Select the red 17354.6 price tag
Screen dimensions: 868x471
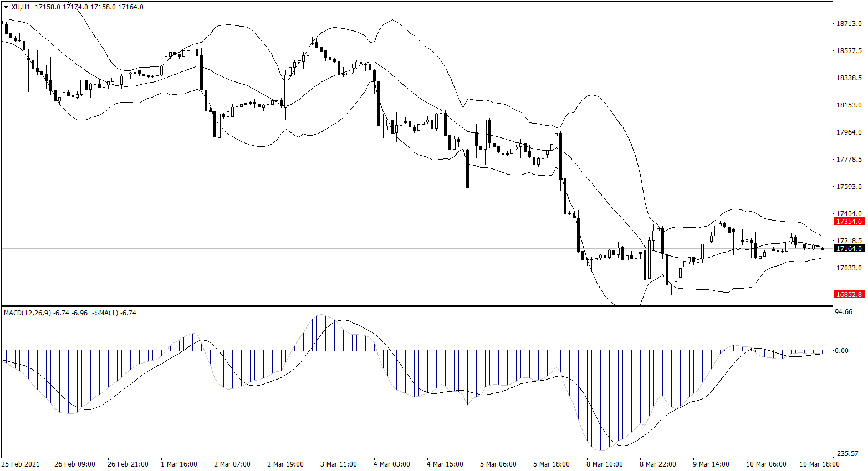click(x=849, y=221)
